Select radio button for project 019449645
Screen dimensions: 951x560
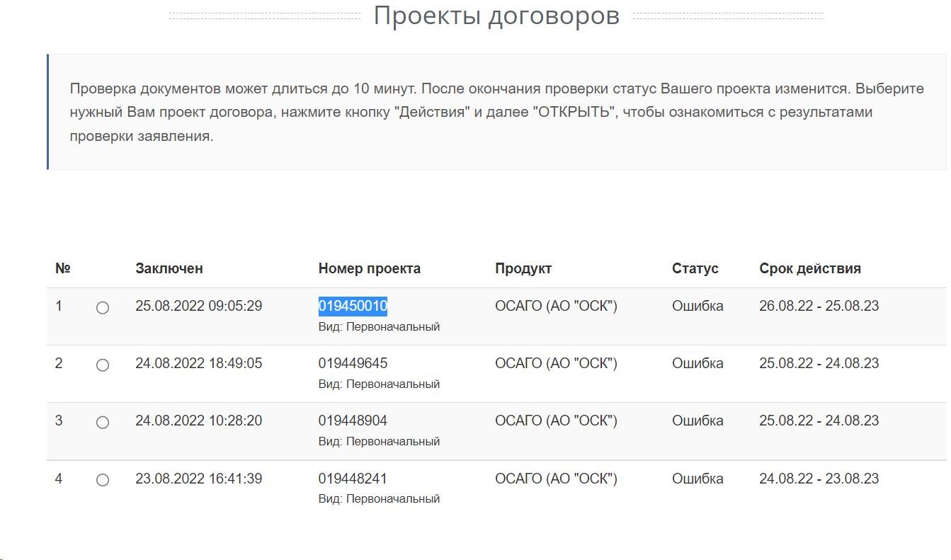[103, 365]
